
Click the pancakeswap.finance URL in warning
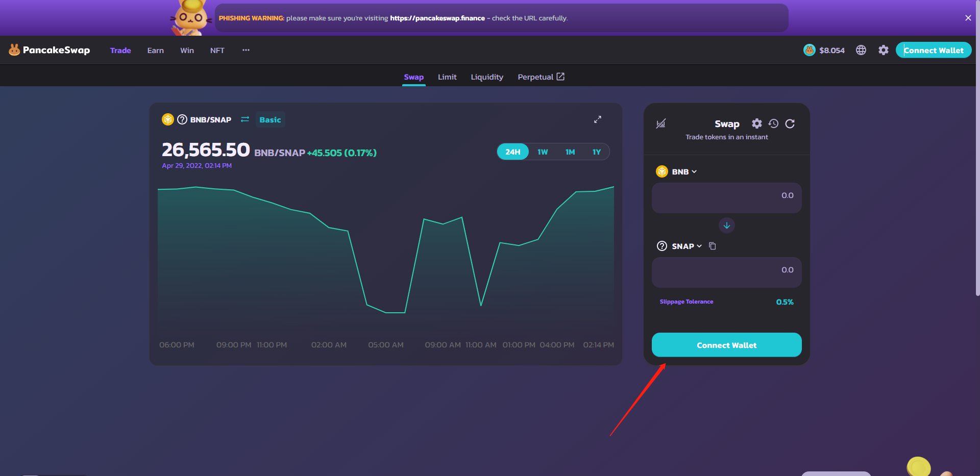(x=437, y=18)
